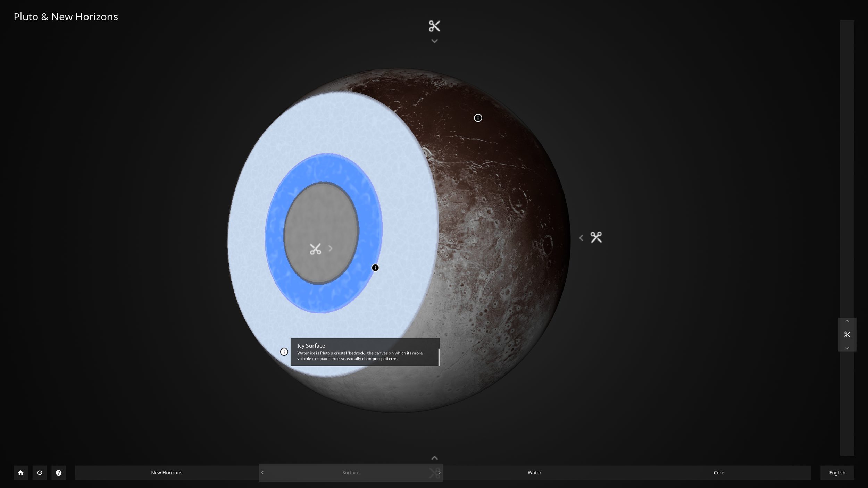The height and width of the screenshot is (488, 868).
Task: Click the left arrow on the Surface tab
Action: coord(262,473)
